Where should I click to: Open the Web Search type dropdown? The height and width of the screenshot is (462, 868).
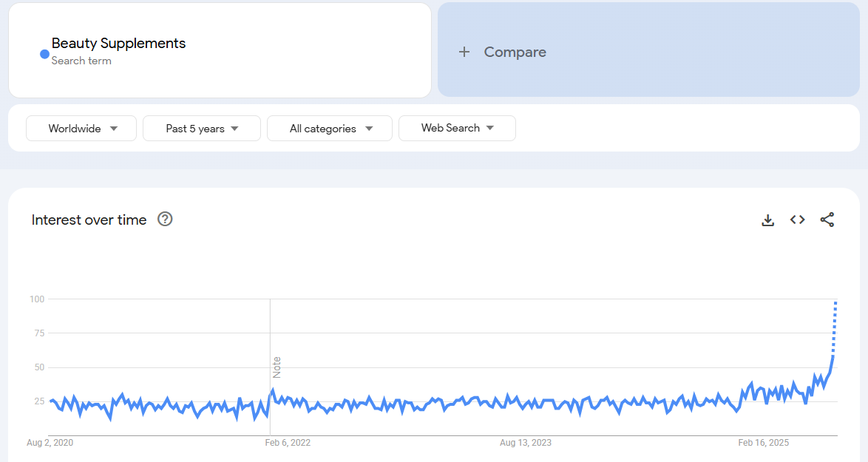(456, 128)
